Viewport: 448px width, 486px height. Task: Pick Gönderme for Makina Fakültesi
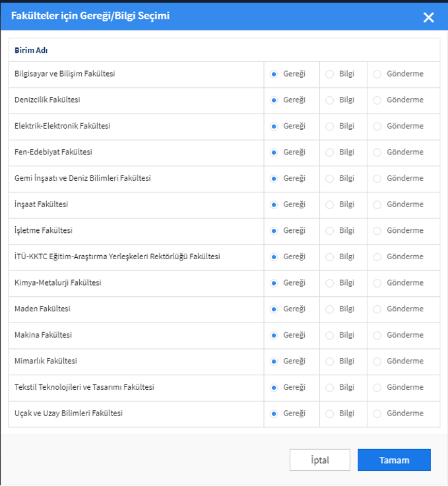(377, 336)
